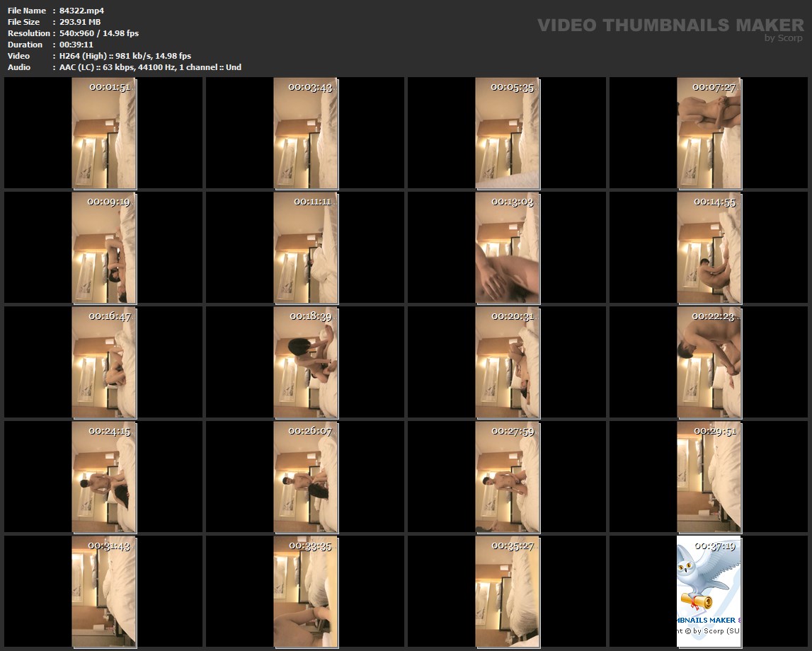Image resolution: width=812 pixels, height=651 pixels.
Task: Click the AAC audio info line
Action: tap(150, 67)
